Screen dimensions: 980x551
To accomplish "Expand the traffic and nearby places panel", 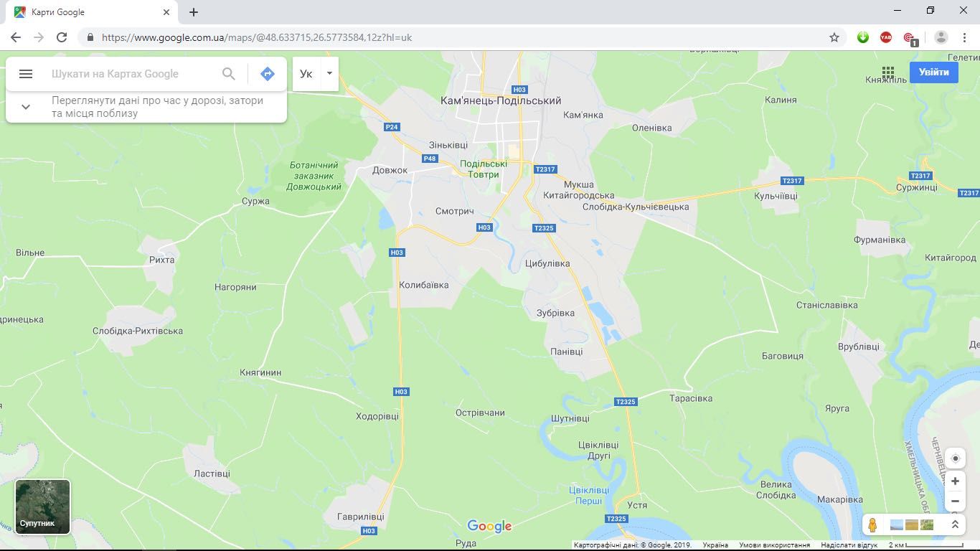I will [26, 107].
